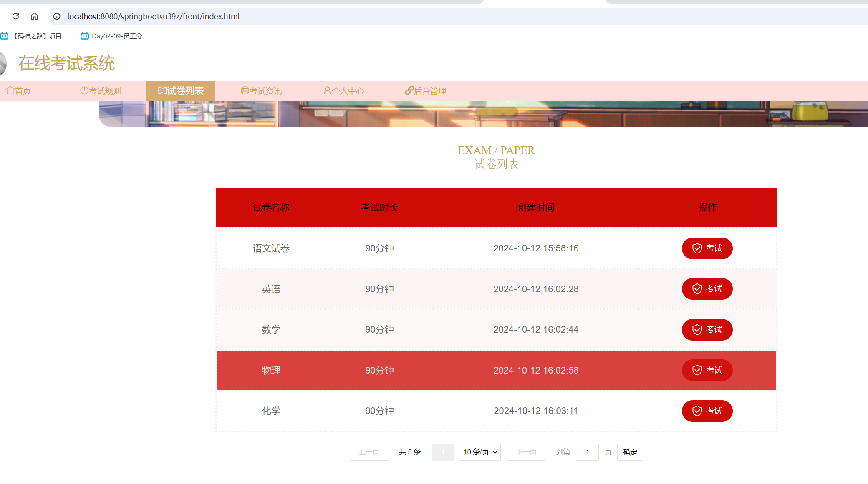Click the shield icon in 语文试卷 exam button

coord(696,248)
